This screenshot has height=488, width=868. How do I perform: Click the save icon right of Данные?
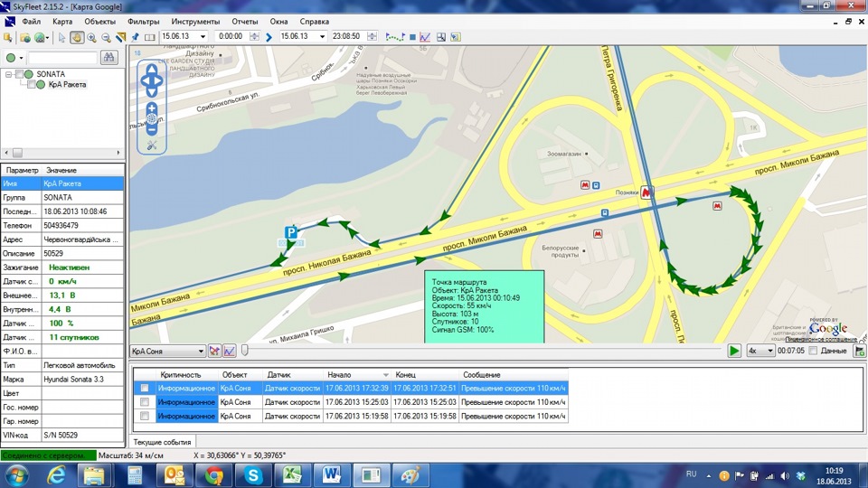[x=860, y=351]
